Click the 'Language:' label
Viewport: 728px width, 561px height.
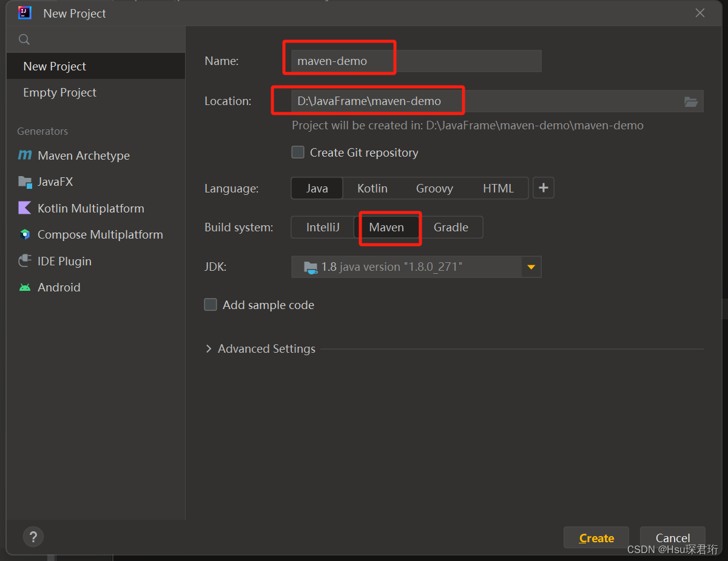(x=232, y=188)
